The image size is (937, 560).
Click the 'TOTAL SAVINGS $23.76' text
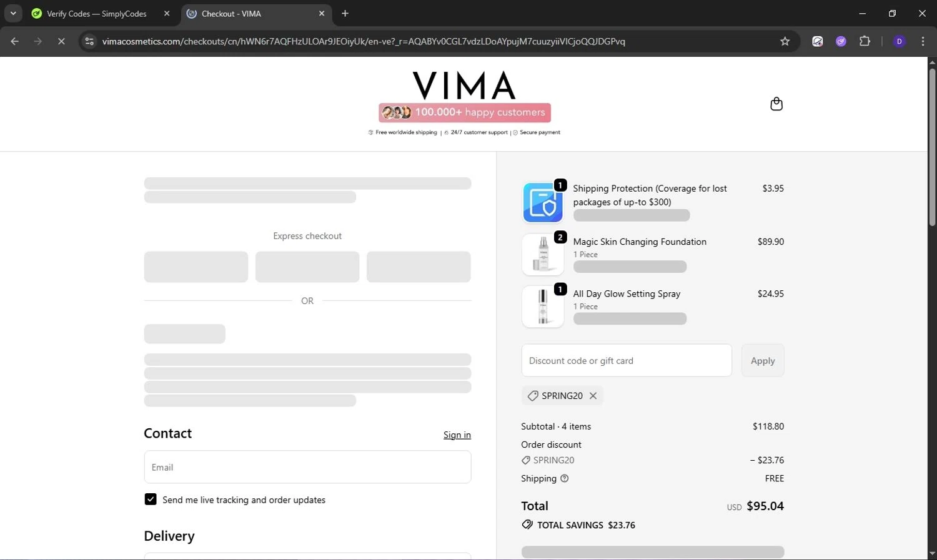tap(586, 525)
